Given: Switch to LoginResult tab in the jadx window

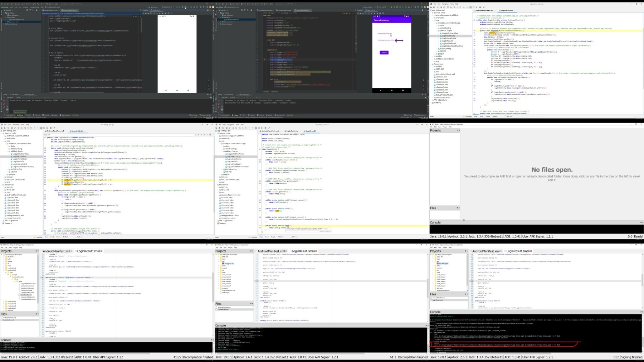Looking at the screenshot, I should 311,131.
